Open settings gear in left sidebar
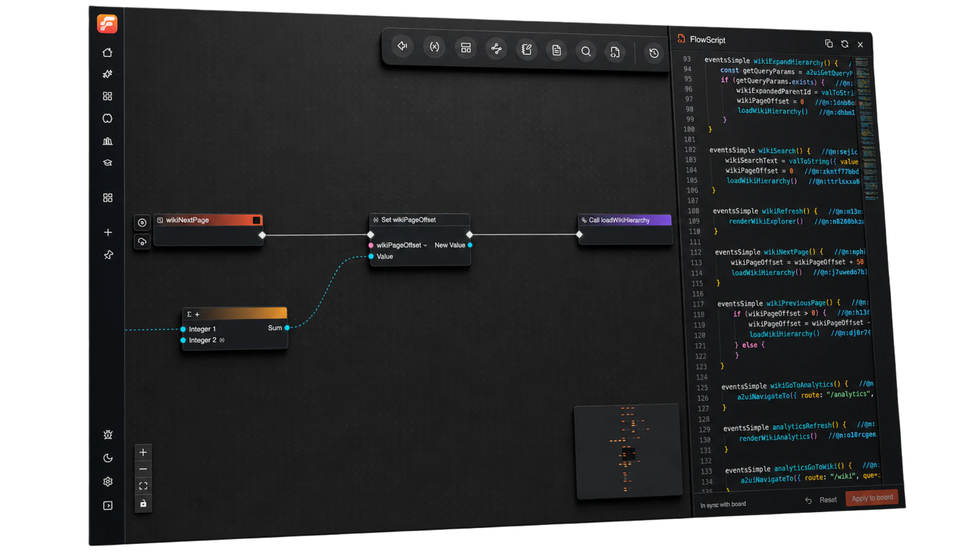Screen dimensions: 980x551 click(x=108, y=482)
